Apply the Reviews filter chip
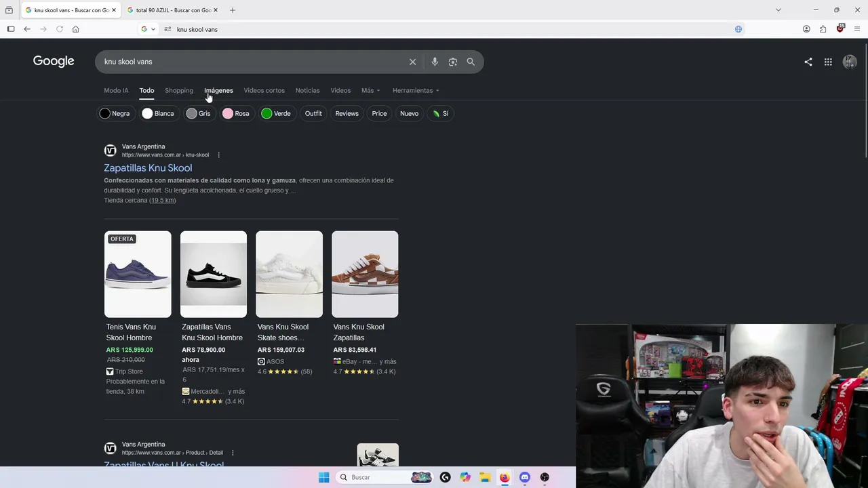This screenshot has width=868, height=488. 347,113
